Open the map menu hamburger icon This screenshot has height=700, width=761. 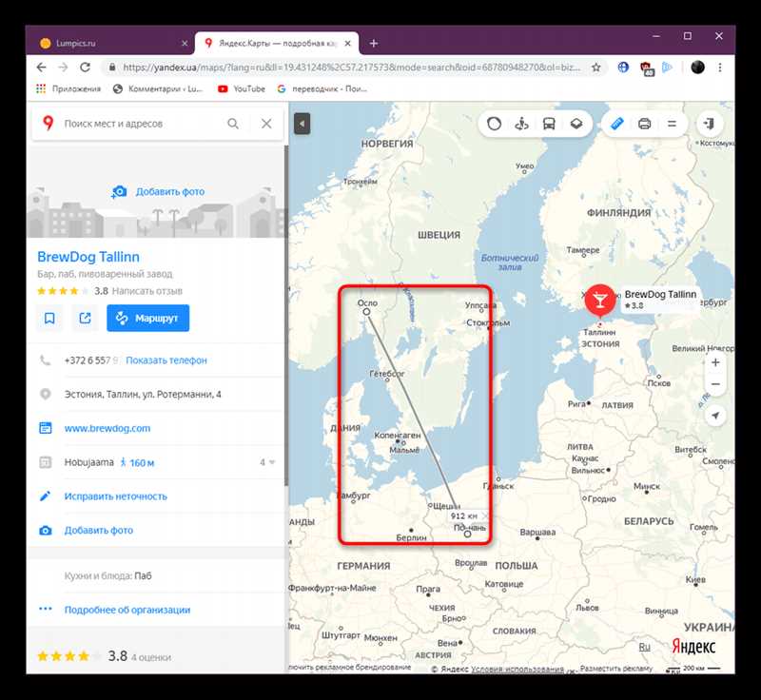coord(672,124)
